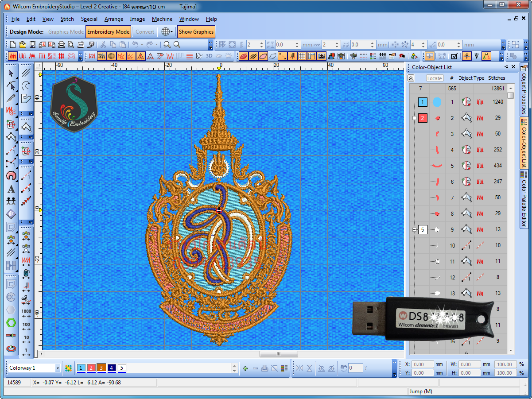Toggle Show Graphics button
The image size is (532, 399).
tap(196, 32)
